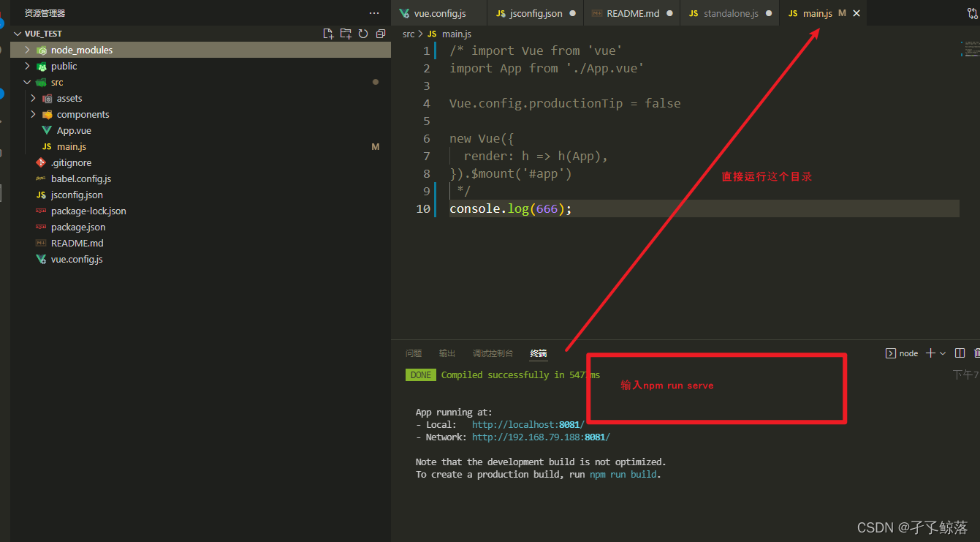
Task: Close the main.js editor tab
Action: tap(856, 13)
